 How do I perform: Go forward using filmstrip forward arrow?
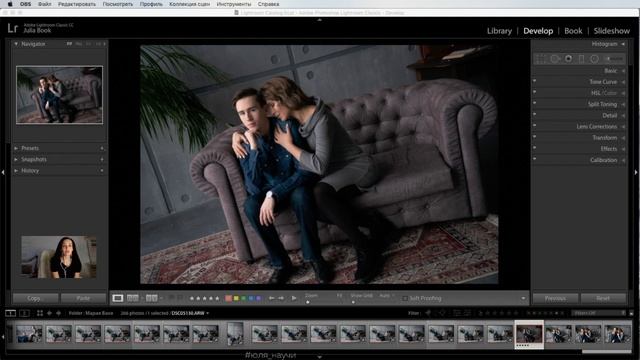(x=59, y=313)
